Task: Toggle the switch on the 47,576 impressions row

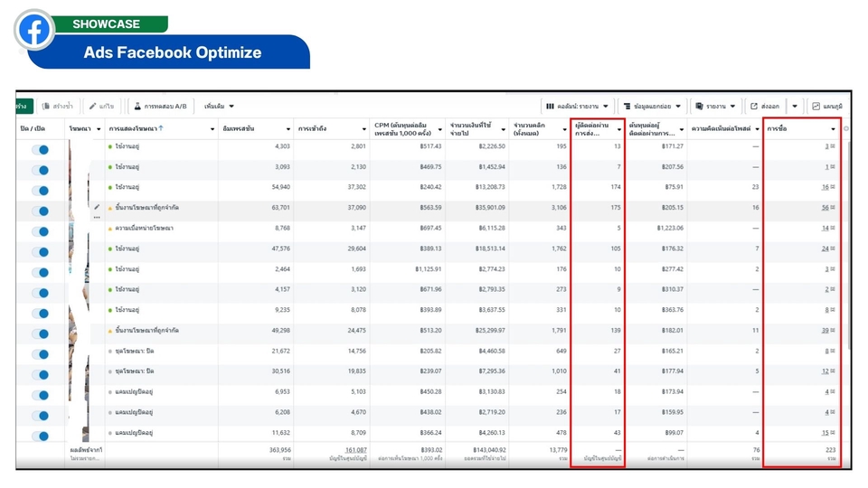Action: (40, 252)
